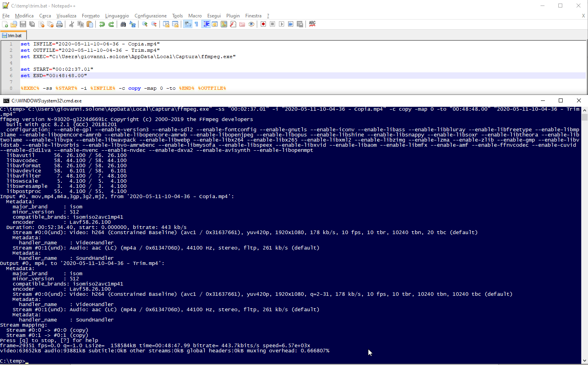Open Find with the binoculars icon
Viewport: 588px width, 365px height.
[123, 24]
